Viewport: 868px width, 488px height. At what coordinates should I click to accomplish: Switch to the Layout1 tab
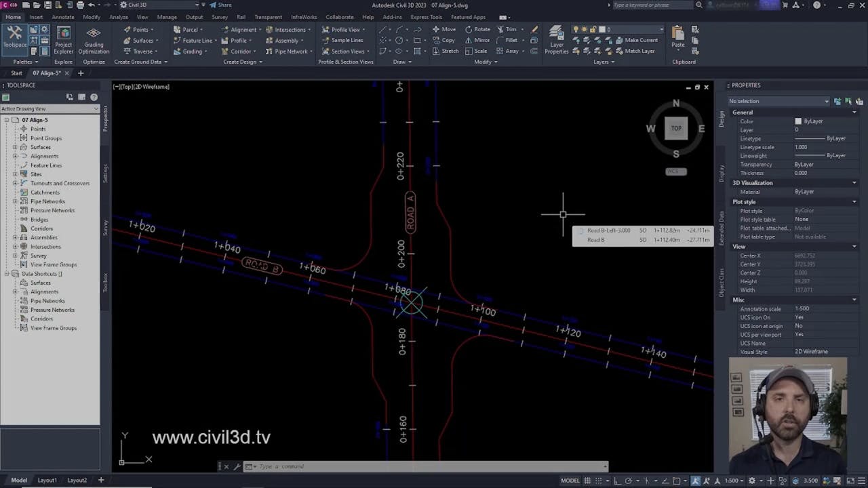[x=47, y=480]
